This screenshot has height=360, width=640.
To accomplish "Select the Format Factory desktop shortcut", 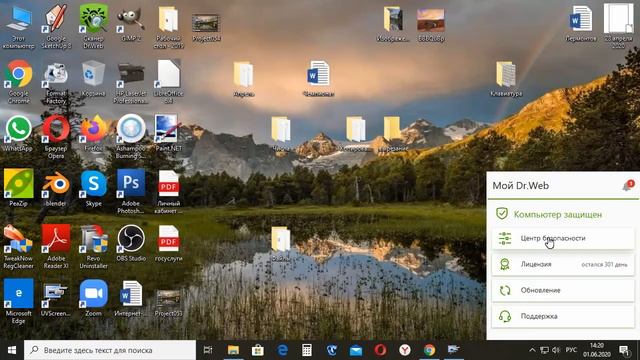I will pos(56,82).
